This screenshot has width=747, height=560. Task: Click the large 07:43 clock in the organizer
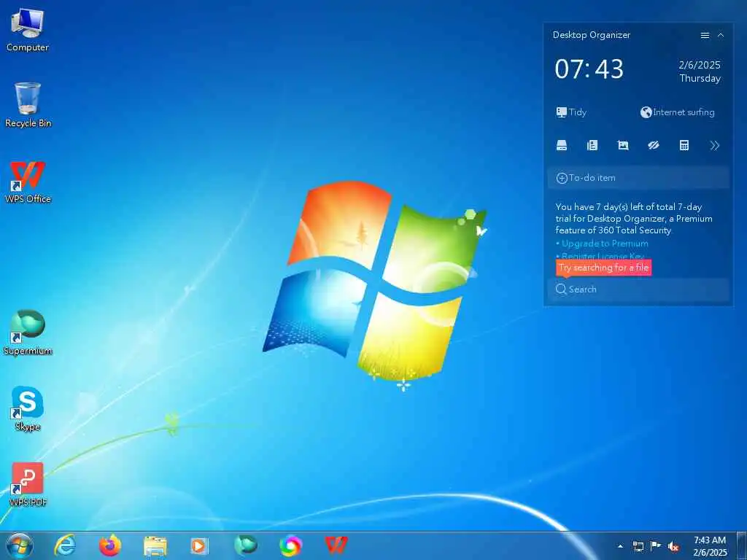point(589,69)
